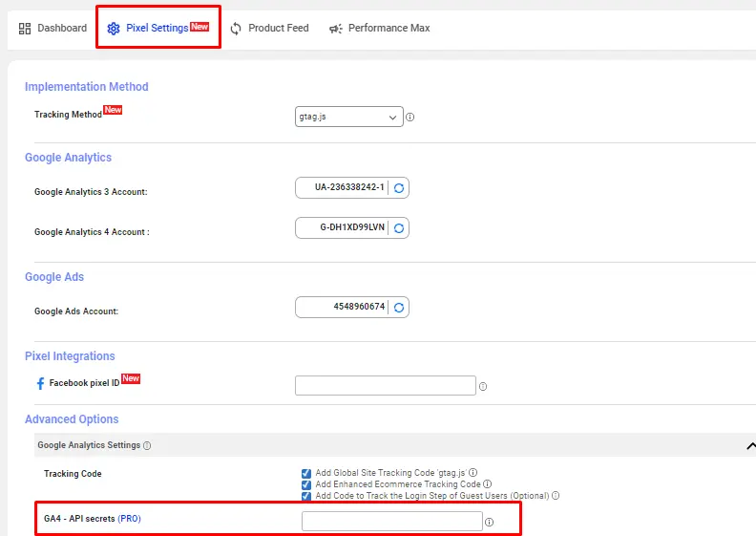Click the info icon beside GA4 API secrets

[489, 522]
